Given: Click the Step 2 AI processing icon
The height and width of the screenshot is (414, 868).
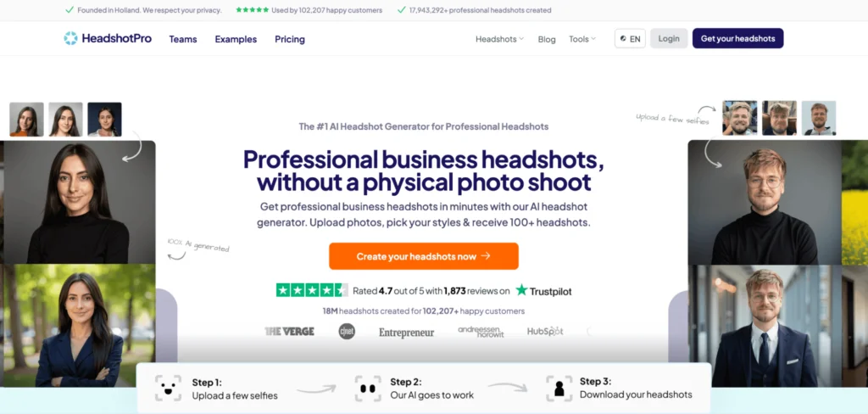Looking at the screenshot, I should point(368,388).
